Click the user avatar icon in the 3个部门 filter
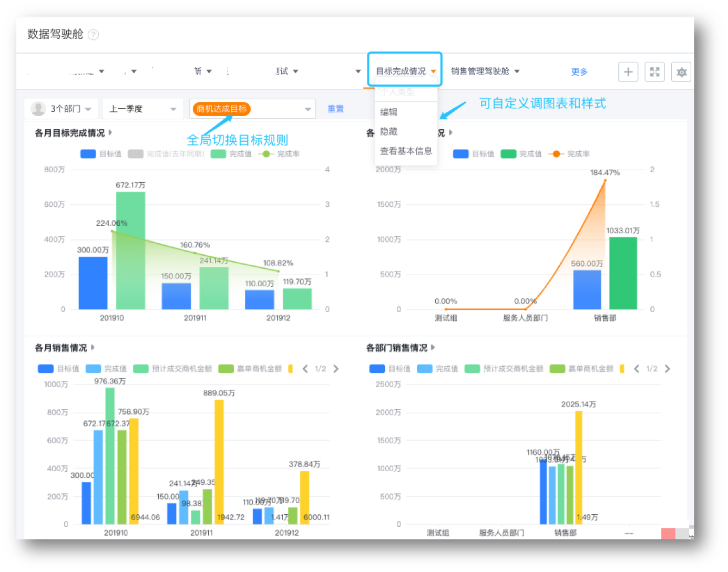The width and height of the screenshot is (728, 572). 38,108
